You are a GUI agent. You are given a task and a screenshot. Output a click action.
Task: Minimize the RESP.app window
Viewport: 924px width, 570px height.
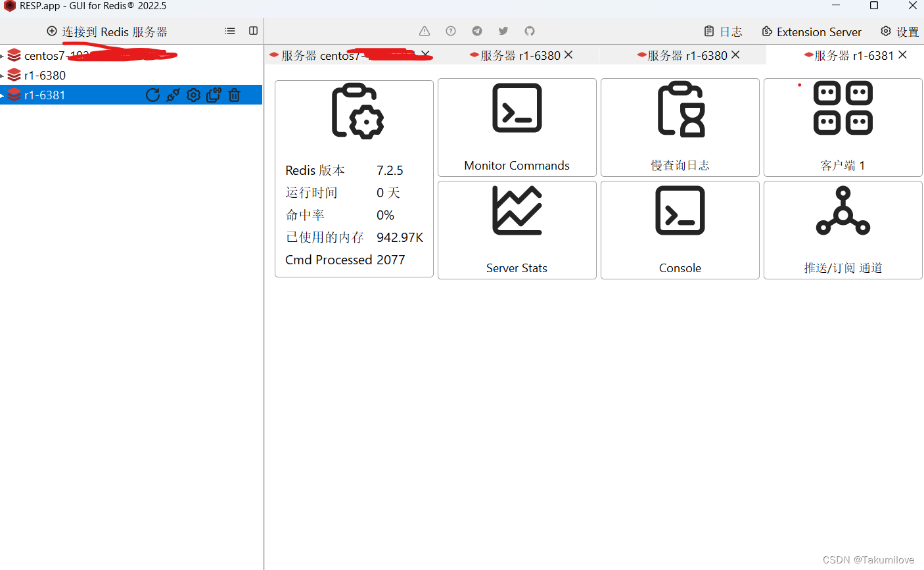click(x=836, y=6)
